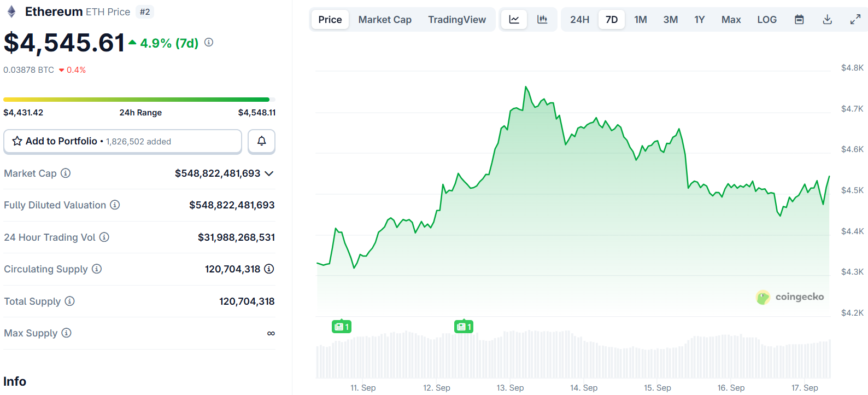The image size is (868, 395).
Task: Open the 7d change info icon
Action: tap(209, 42)
